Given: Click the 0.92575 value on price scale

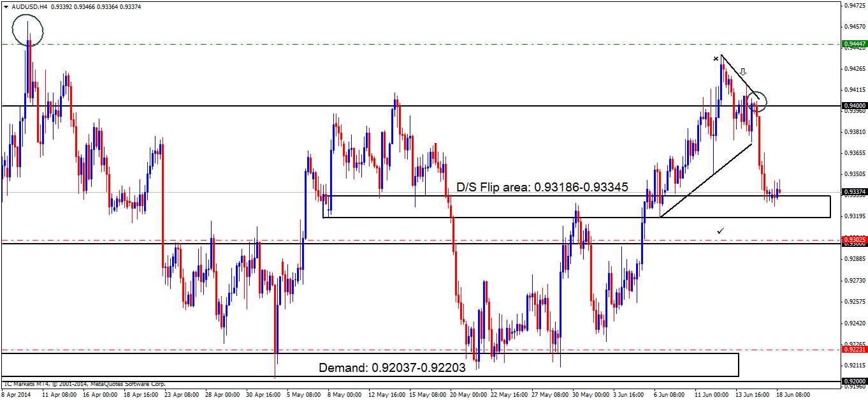Looking at the screenshot, I should pos(855,301).
